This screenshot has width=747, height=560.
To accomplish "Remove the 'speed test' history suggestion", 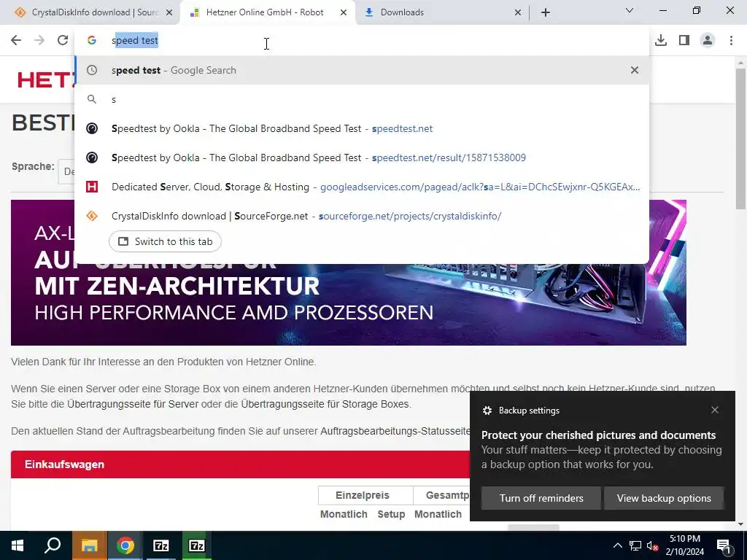I will click(635, 70).
